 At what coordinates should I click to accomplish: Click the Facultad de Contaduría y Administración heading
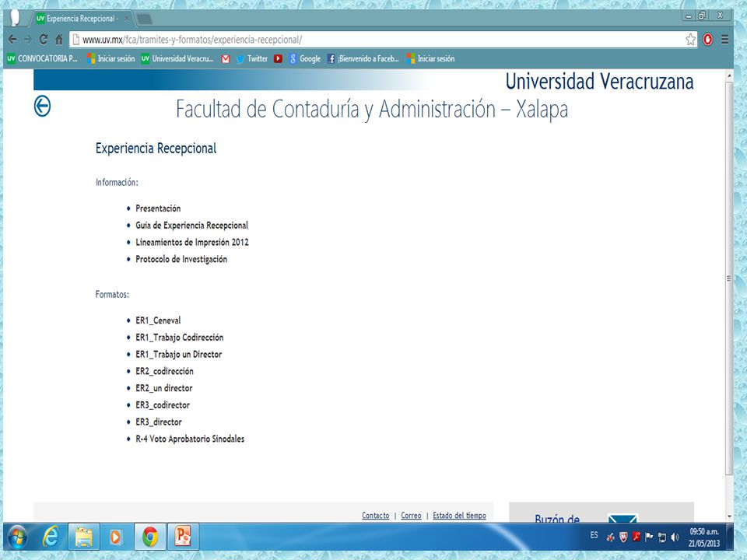[372, 109]
